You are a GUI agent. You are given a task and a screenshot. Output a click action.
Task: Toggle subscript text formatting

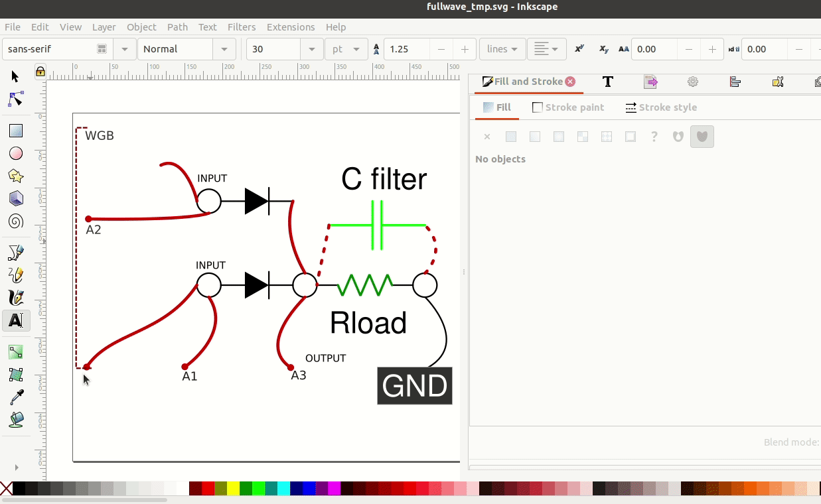tap(603, 49)
